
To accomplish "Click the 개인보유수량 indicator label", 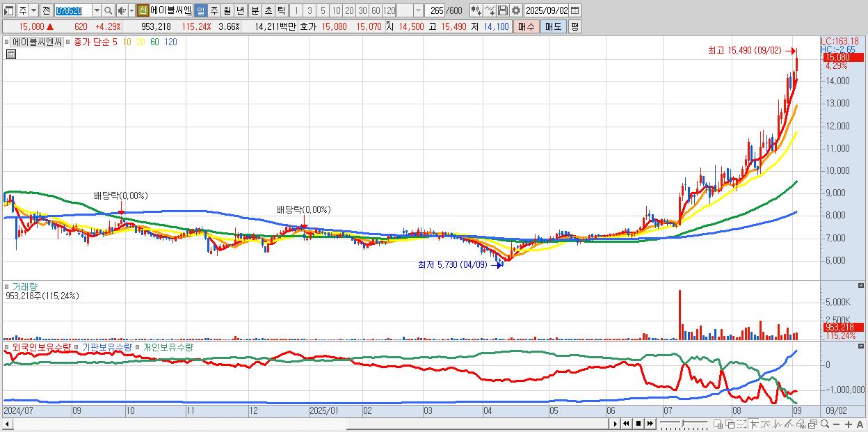I will coord(168,346).
